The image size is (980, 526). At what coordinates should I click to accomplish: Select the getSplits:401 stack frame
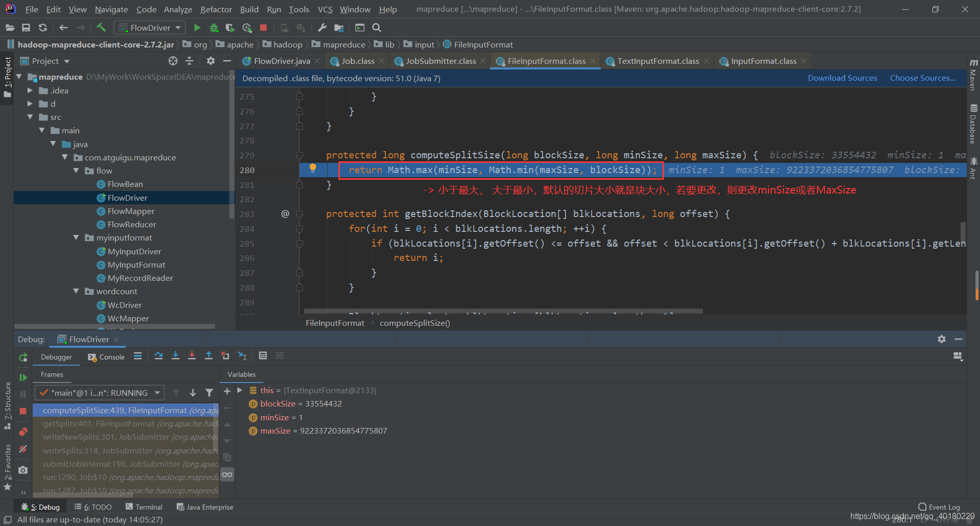[x=126, y=423]
